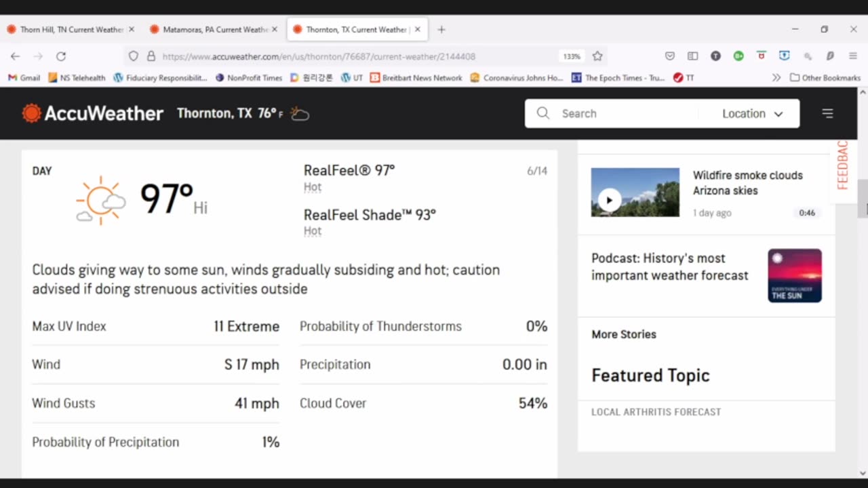This screenshot has height=488, width=868.
Task: Click the magnifier icon in the search box
Action: coord(542,113)
